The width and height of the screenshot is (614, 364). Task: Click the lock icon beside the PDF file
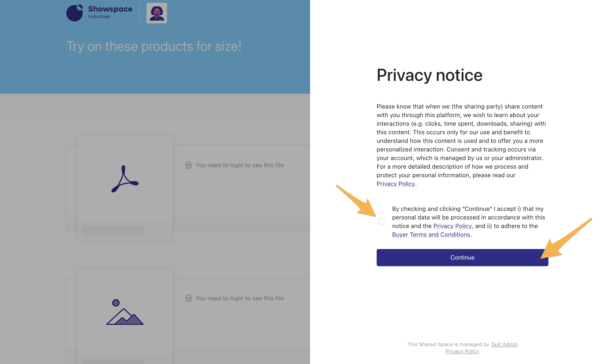[x=188, y=165]
